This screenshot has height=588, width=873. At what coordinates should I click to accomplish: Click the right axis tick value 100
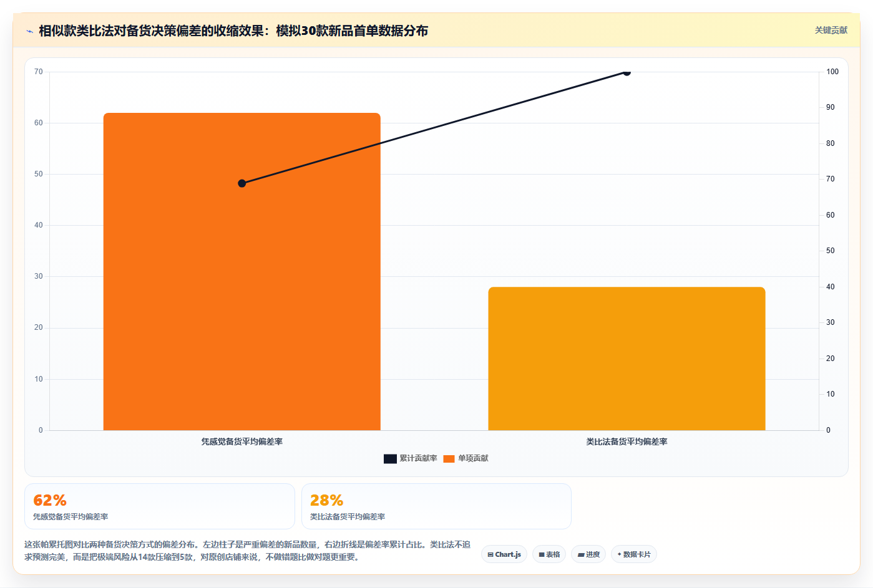pos(832,72)
